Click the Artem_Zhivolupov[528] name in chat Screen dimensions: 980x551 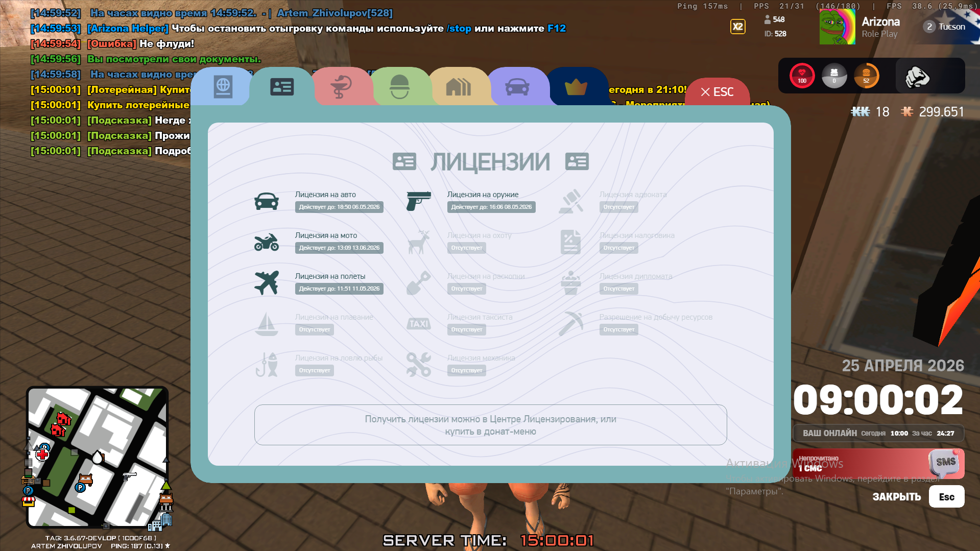tap(335, 13)
